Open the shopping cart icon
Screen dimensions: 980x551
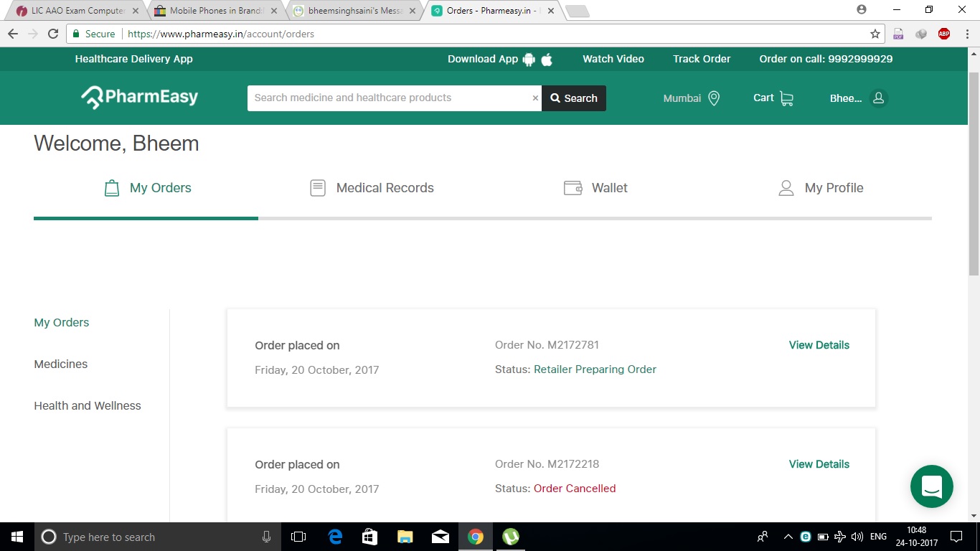tap(786, 98)
